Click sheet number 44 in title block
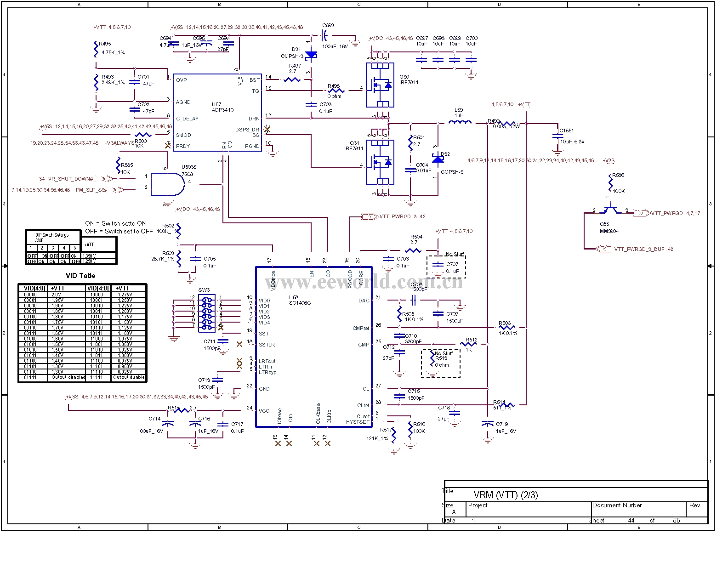728x562 pixels. pos(631,521)
